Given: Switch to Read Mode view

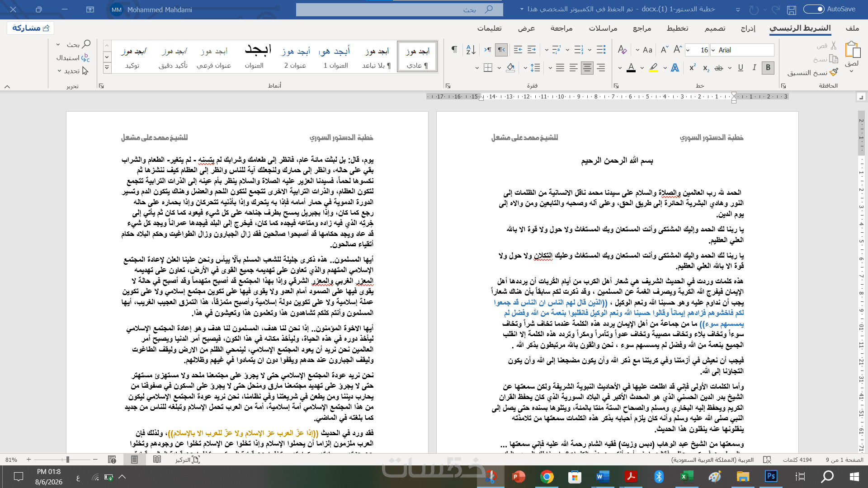Looking at the screenshot, I should pyautogui.click(x=157, y=460).
